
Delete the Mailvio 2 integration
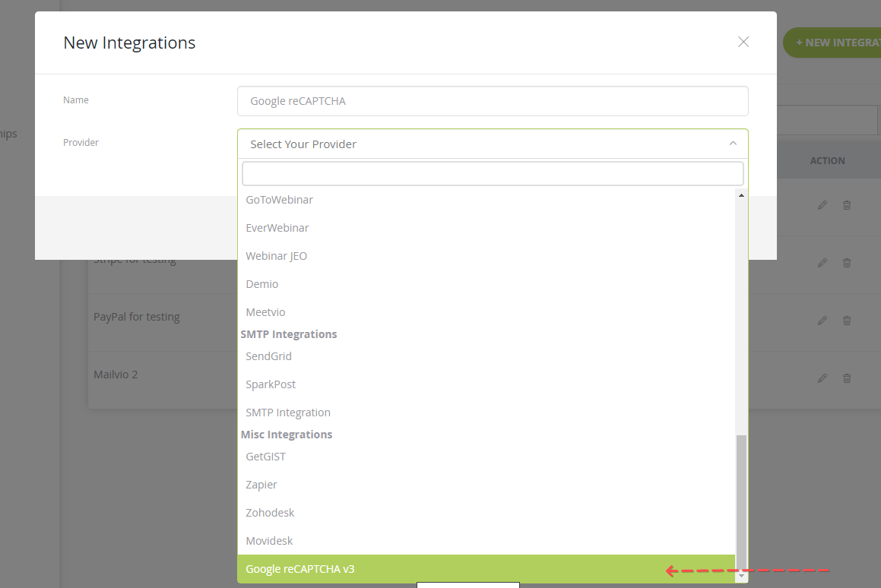[847, 378]
